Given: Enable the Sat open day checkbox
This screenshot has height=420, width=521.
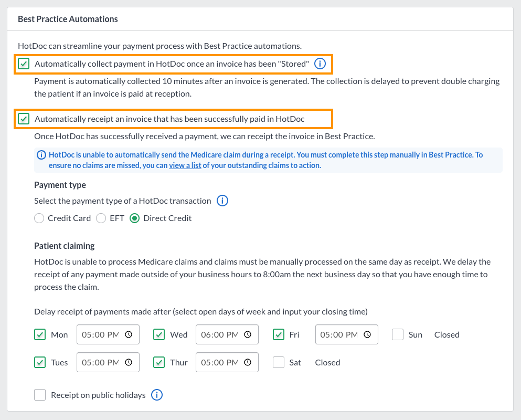Looking at the screenshot, I should [279, 362].
